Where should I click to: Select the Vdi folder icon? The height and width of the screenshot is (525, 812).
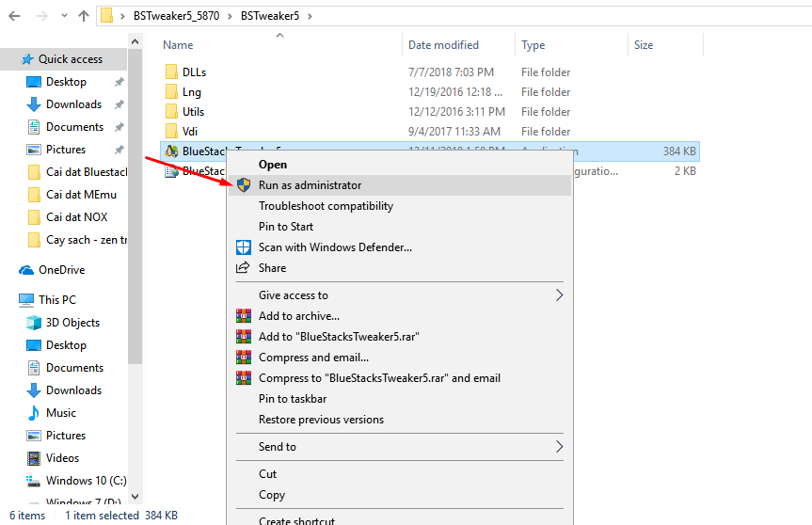point(171,131)
